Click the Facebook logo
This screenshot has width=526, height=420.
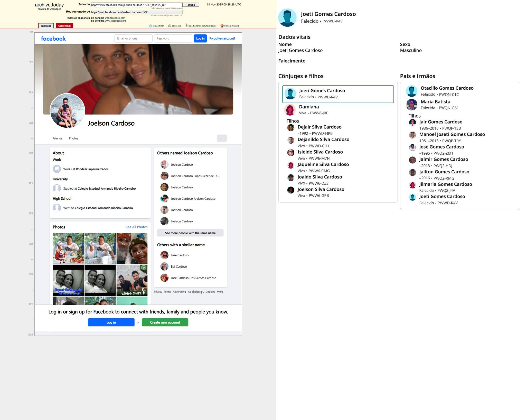(x=53, y=39)
